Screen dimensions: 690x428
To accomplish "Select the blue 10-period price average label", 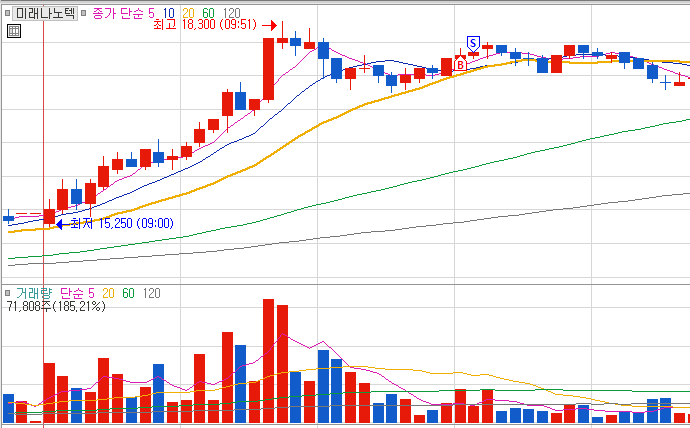I will pos(169,14).
